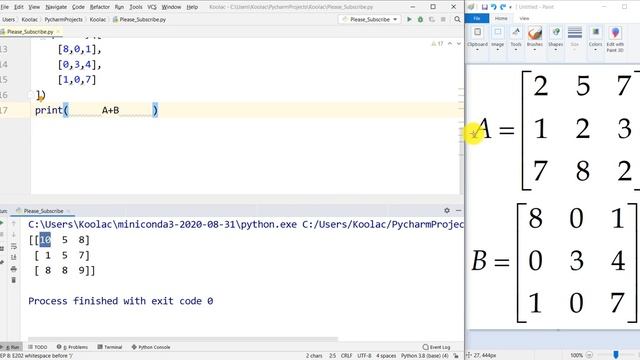Click UTF-8 encoding in status bar
Image resolution: width=640 pixels, height=360 pixels.
pos(364,356)
